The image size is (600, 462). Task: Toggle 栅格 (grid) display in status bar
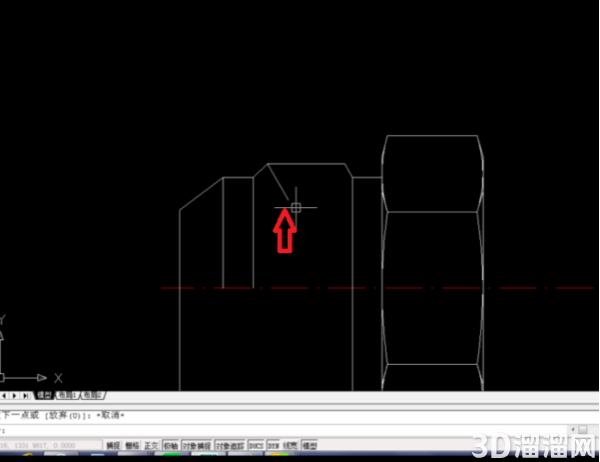[x=132, y=446]
